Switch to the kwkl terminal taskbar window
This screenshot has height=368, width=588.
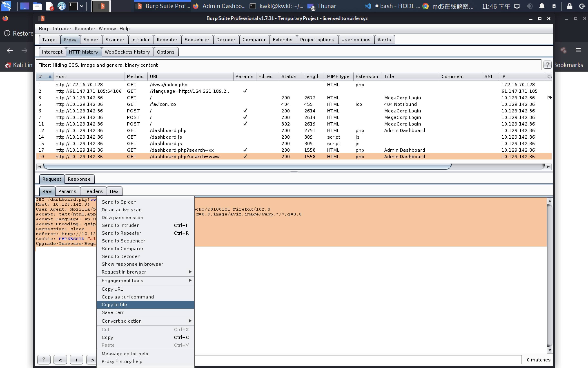pos(277,6)
